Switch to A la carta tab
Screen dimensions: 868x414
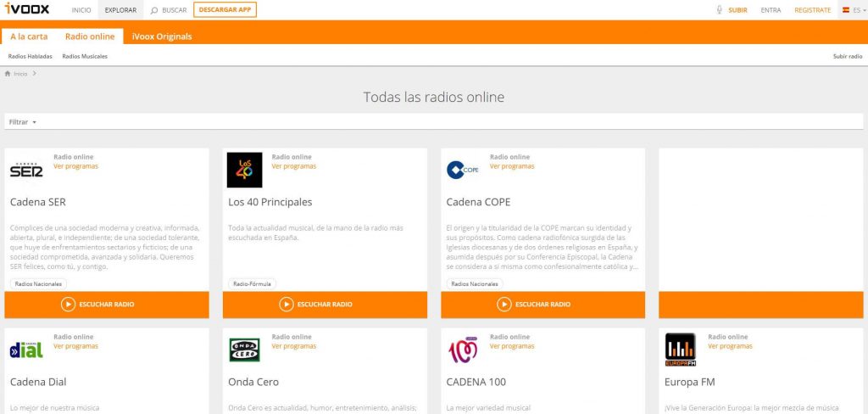pyautogui.click(x=29, y=36)
